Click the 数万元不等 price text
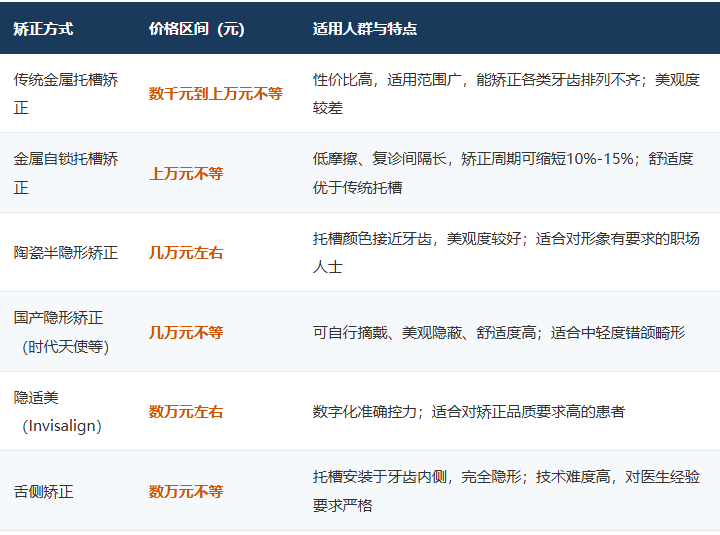This screenshot has height=535, width=720. tap(186, 492)
